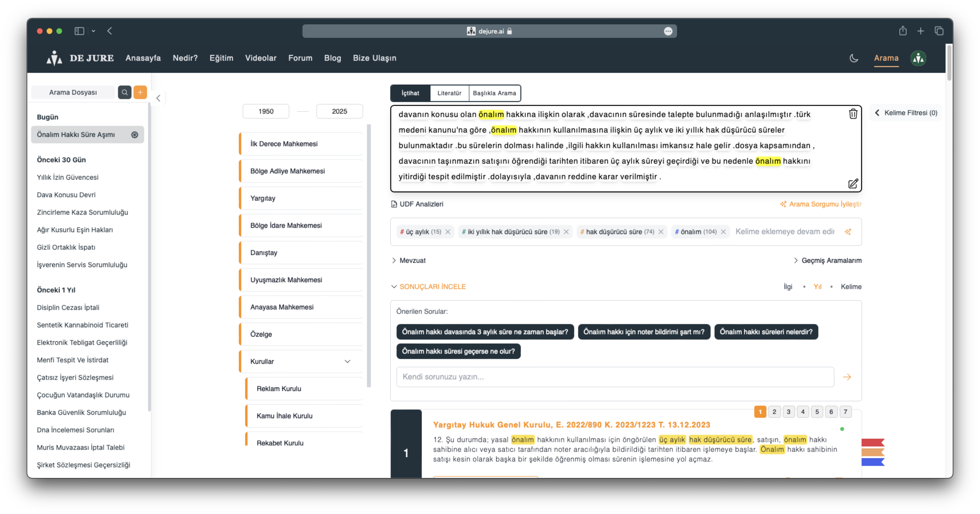The height and width of the screenshot is (514, 980).
Task: Collapse the Kurullar court category
Action: coord(347,361)
